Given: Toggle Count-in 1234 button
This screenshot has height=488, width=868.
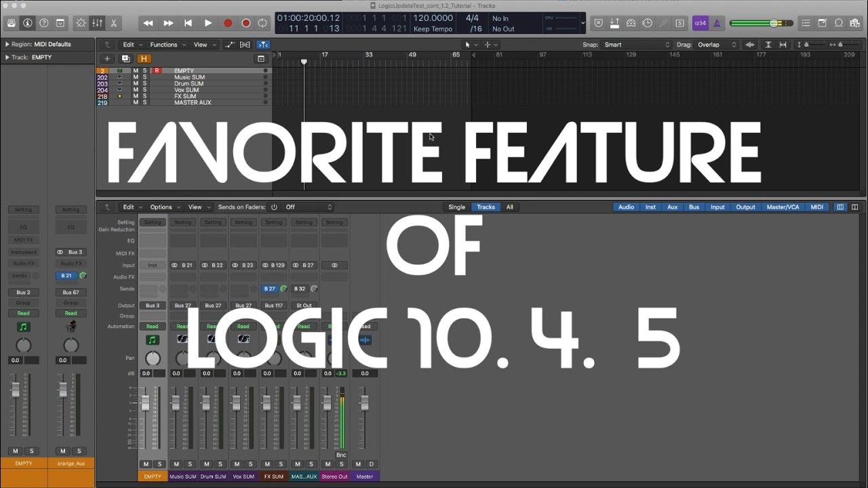Looking at the screenshot, I should coord(700,23).
